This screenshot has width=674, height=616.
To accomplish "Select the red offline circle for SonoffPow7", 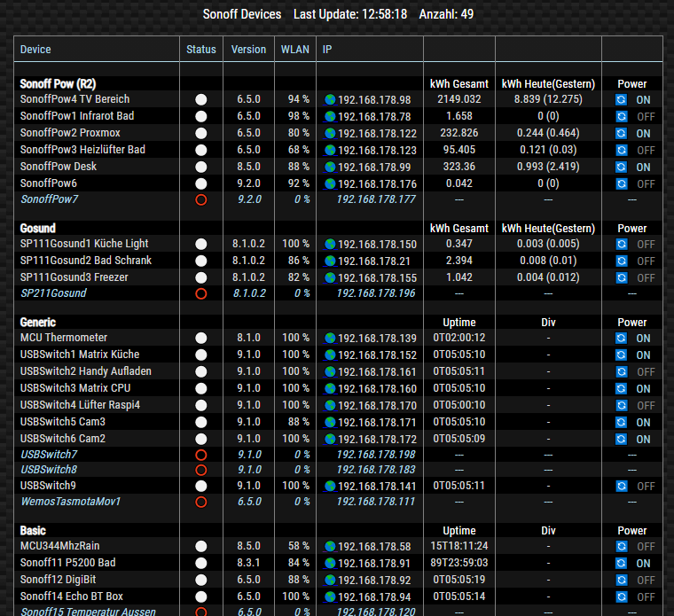I will pyautogui.click(x=201, y=200).
